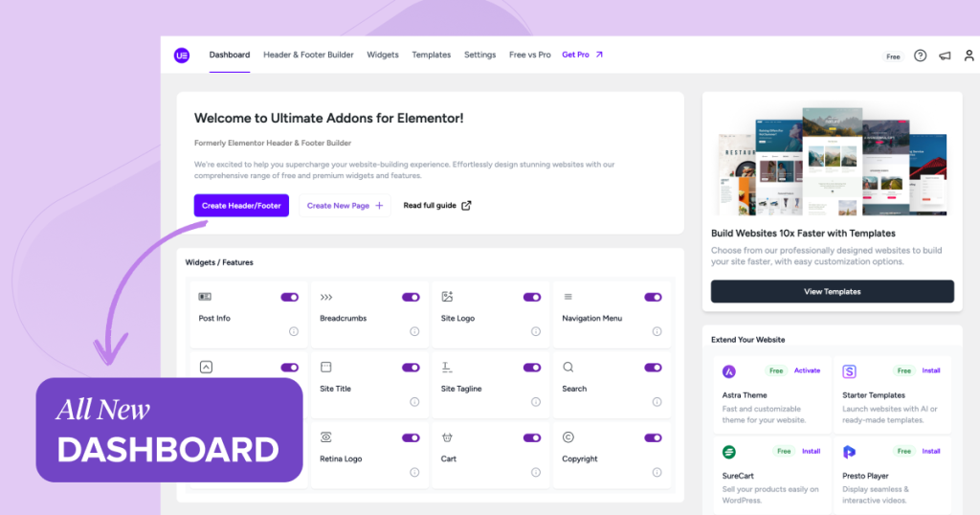
Task: Turn off the Retina Logo widget
Action: (411, 437)
